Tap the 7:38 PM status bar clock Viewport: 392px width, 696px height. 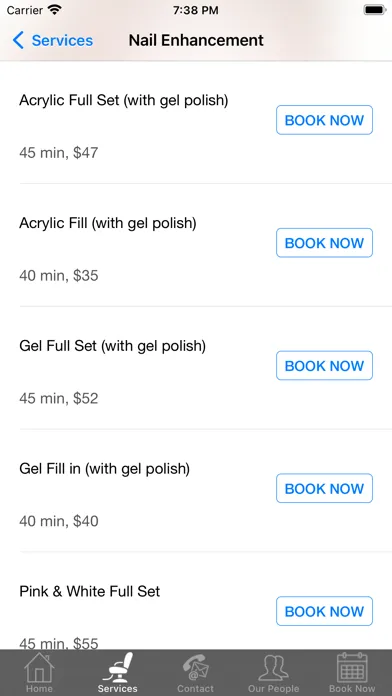coord(196,10)
